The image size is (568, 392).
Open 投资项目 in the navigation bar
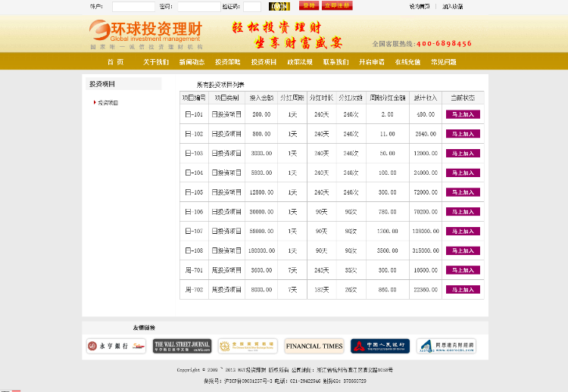click(x=264, y=62)
